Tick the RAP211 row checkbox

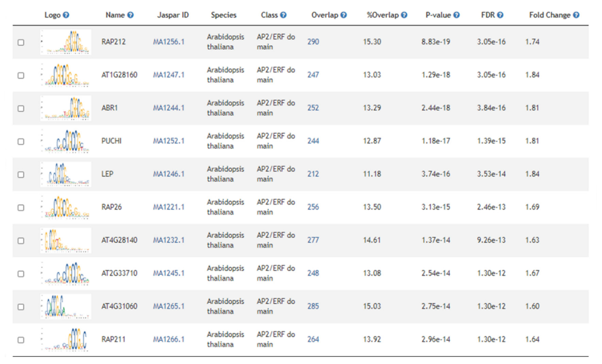tap(21, 340)
